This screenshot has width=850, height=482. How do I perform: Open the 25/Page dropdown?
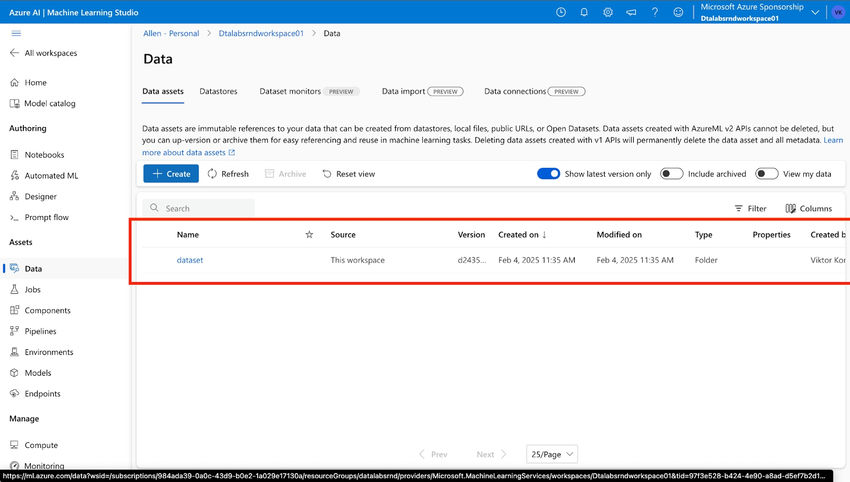pos(552,454)
